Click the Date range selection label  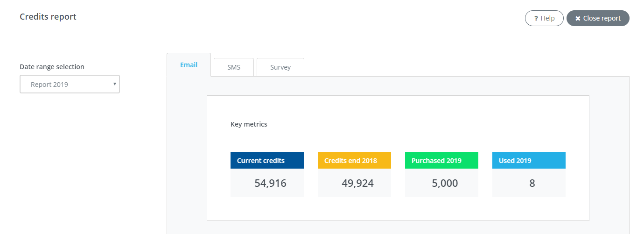(52, 67)
